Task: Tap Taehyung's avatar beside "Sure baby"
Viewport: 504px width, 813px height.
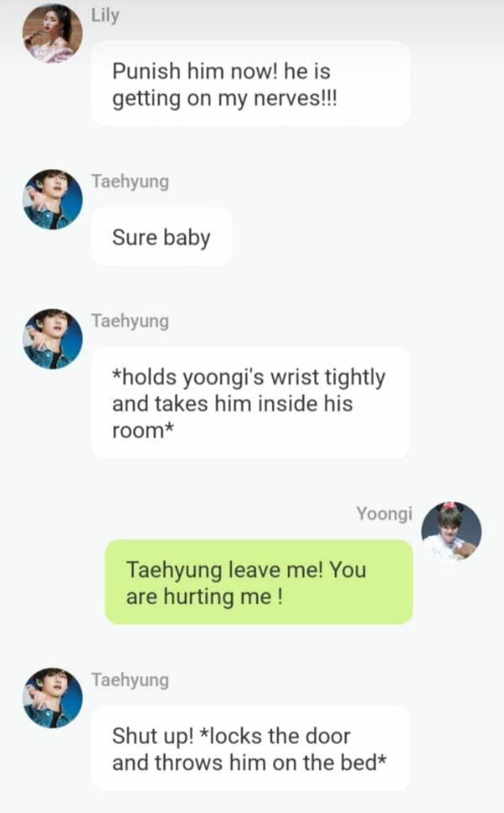Action: tap(52, 199)
